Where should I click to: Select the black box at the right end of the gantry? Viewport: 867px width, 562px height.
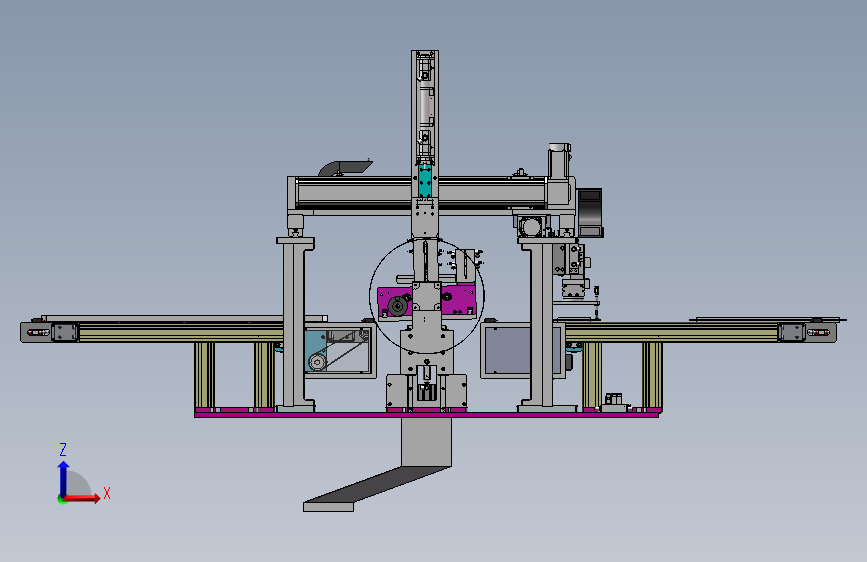pos(589,213)
